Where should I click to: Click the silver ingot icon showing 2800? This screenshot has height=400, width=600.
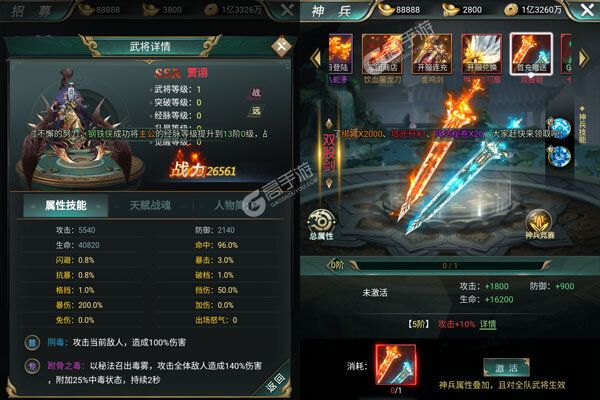pyautogui.click(x=451, y=10)
